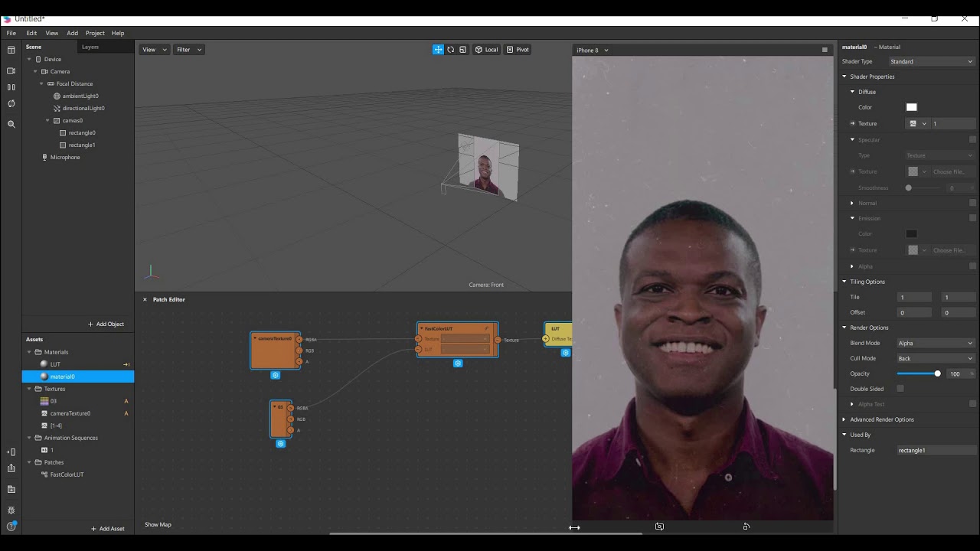The image size is (980, 551).
Task: Click the pause icon in left sidebar
Action: [x=11, y=87]
